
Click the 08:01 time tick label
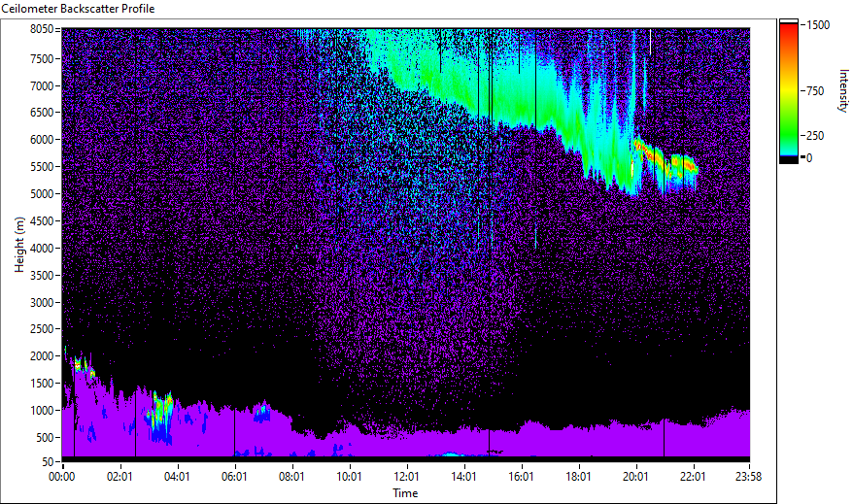pos(291,477)
